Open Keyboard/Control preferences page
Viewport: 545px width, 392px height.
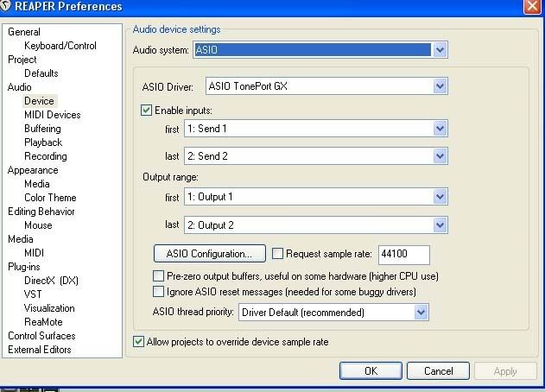click(60, 46)
